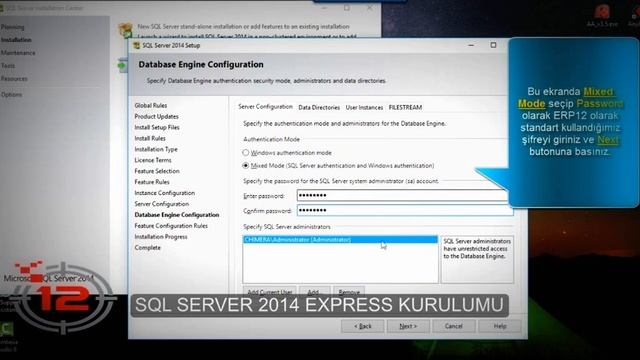The height and width of the screenshot is (360, 640).
Task: Open Help for setup wizard
Action: pyautogui.click(x=500, y=326)
